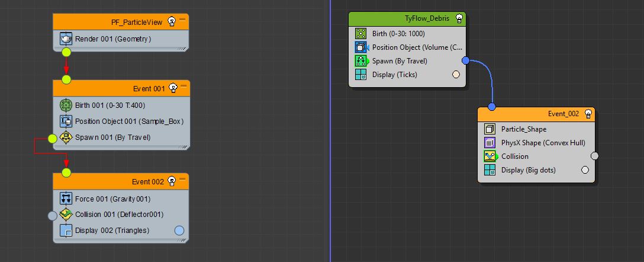Image resolution: width=644 pixels, height=262 pixels.
Task: Click the Particle_Shape operator icon
Action: (490, 129)
